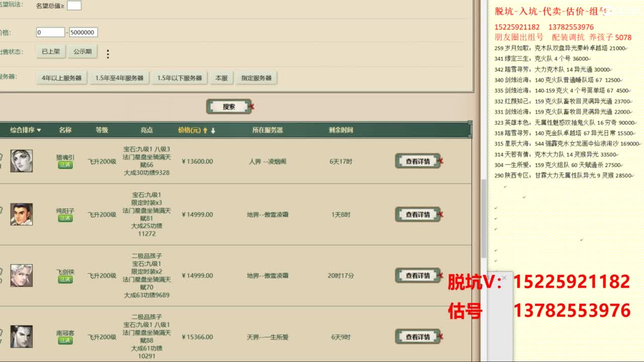The width and height of the screenshot is (644, 362).
Task: View details for the ¥13600.00 listing
Action: [418, 161]
